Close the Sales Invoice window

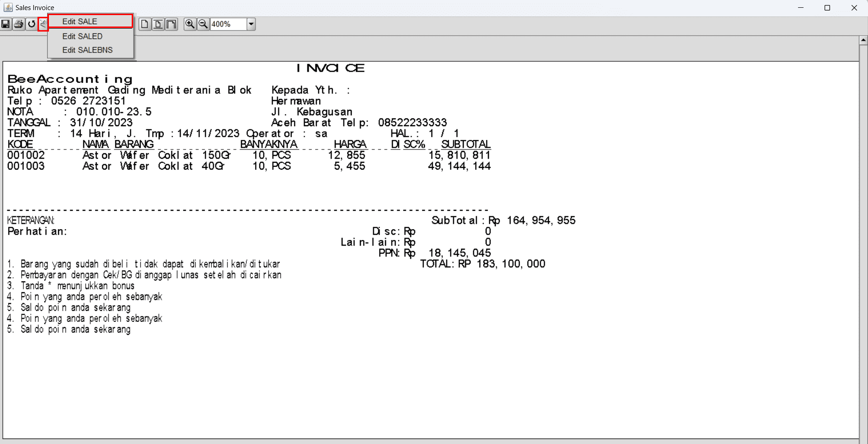click(854, 8)
